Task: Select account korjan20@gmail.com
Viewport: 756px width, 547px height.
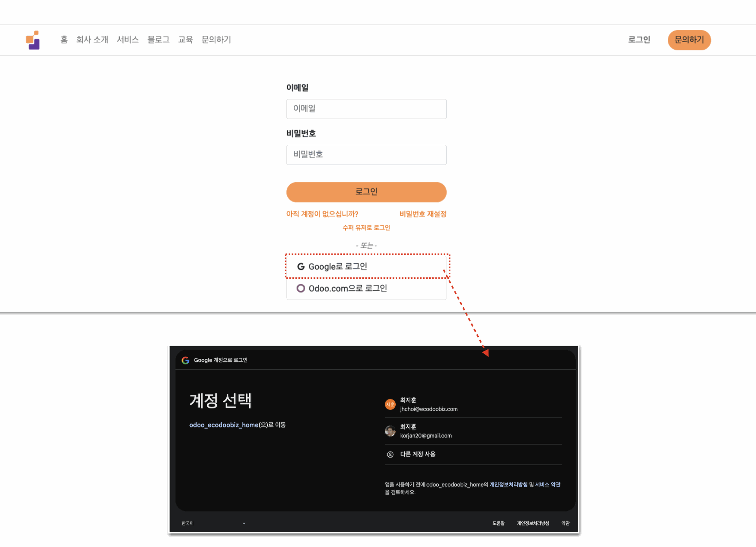Action: coord(473,431)
